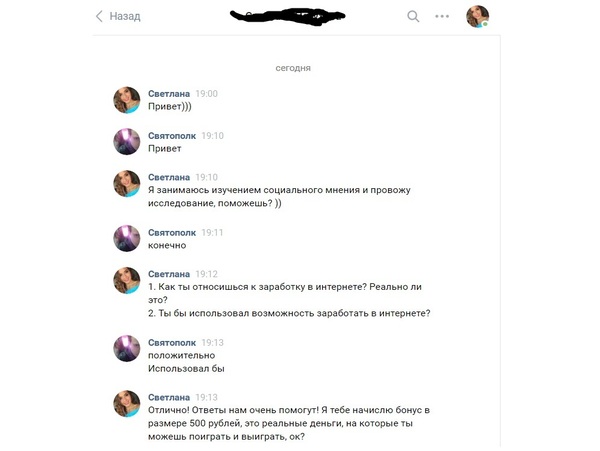Open Светлана's avatar beside the Привет))) message
This screenshot has height=451, width=600.
(x=127, y=100)
